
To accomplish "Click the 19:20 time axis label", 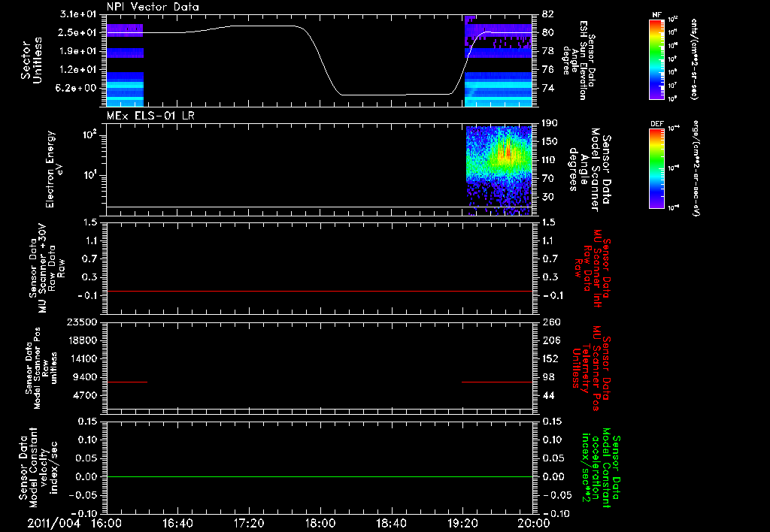I will 462,523.
